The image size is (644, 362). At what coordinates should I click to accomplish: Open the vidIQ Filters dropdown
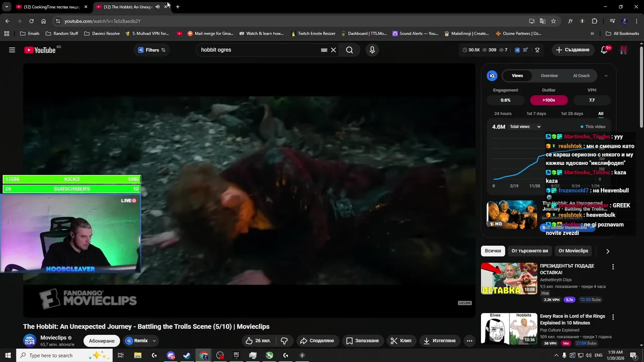pos(151,50)
